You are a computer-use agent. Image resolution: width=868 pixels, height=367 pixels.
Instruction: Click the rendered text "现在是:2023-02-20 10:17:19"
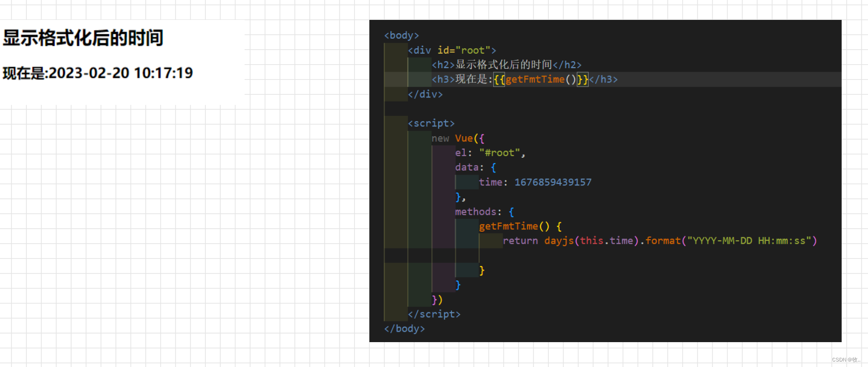[x=98, y=73]
